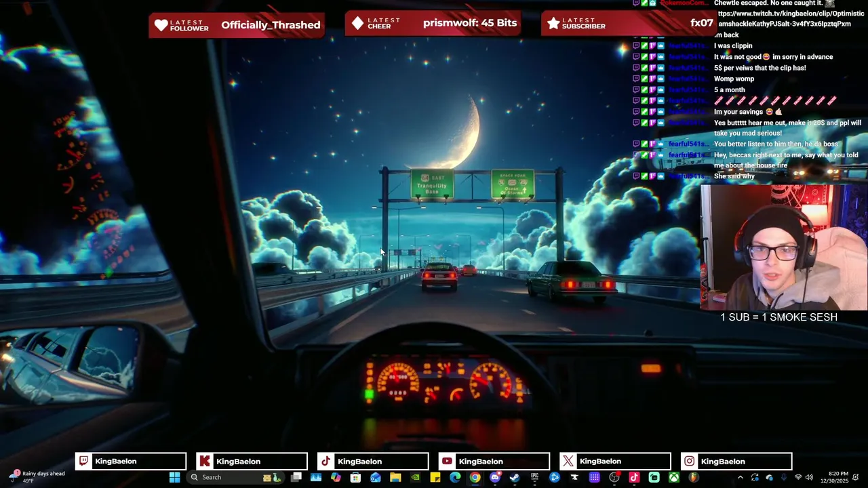Image resolution: width=868 pixels, height=488 pixels.
Task: Click chat message '5 a month'
Action: [729, 89]
